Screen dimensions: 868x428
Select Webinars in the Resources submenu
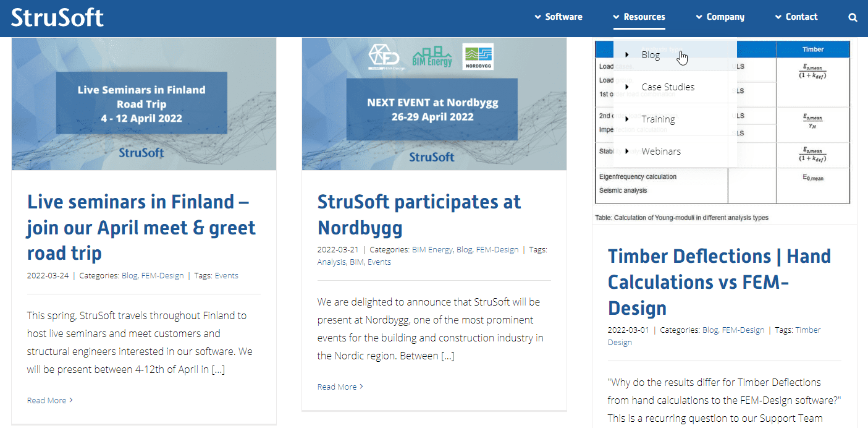pos(660,151)
